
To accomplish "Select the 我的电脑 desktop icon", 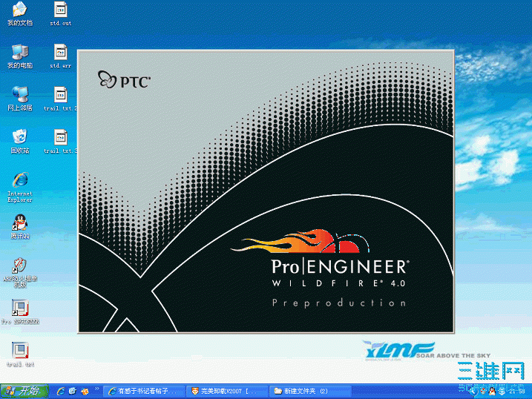I will pyautogui.click(x=20, y=56).
